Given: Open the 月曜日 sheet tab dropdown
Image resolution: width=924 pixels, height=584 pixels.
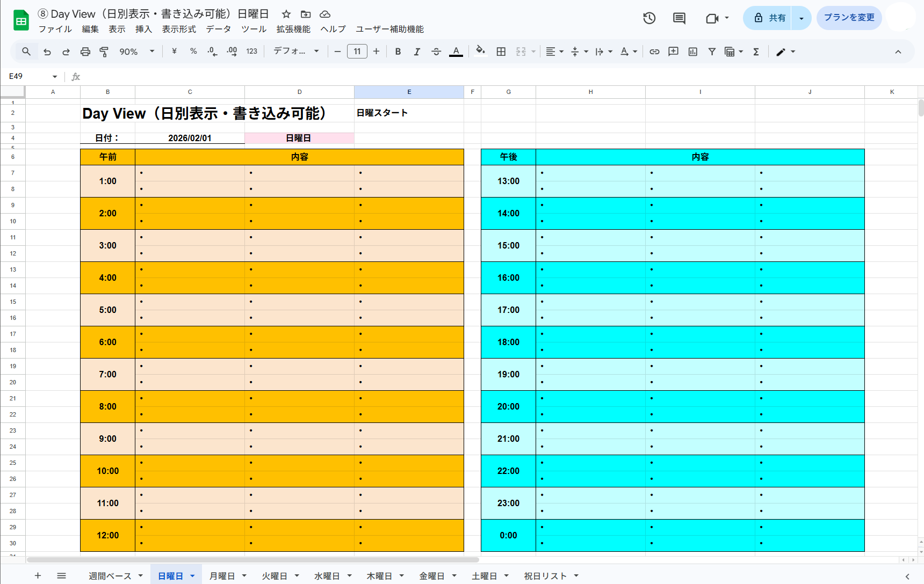Looking at the screenshot, I should [244, 575].
